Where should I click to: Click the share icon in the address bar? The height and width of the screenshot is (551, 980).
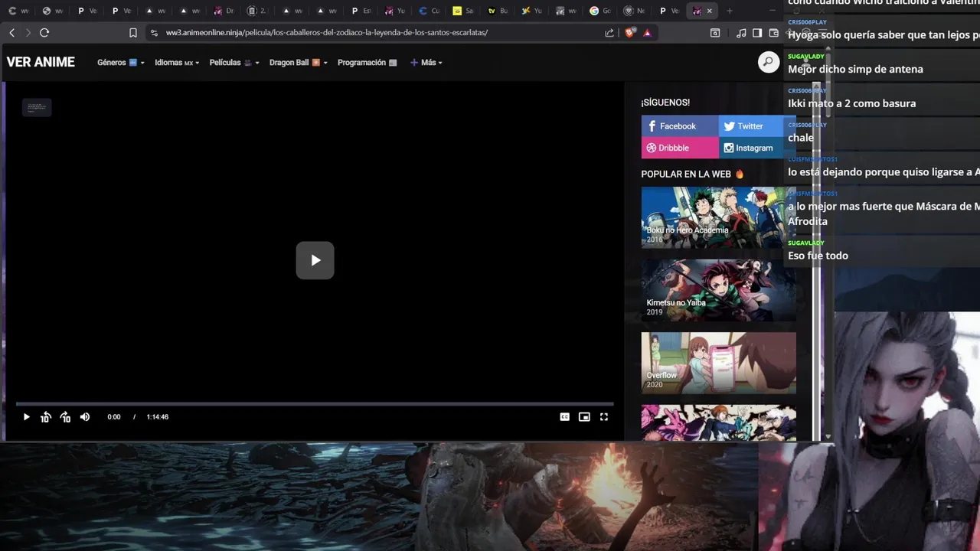[609, 33]
